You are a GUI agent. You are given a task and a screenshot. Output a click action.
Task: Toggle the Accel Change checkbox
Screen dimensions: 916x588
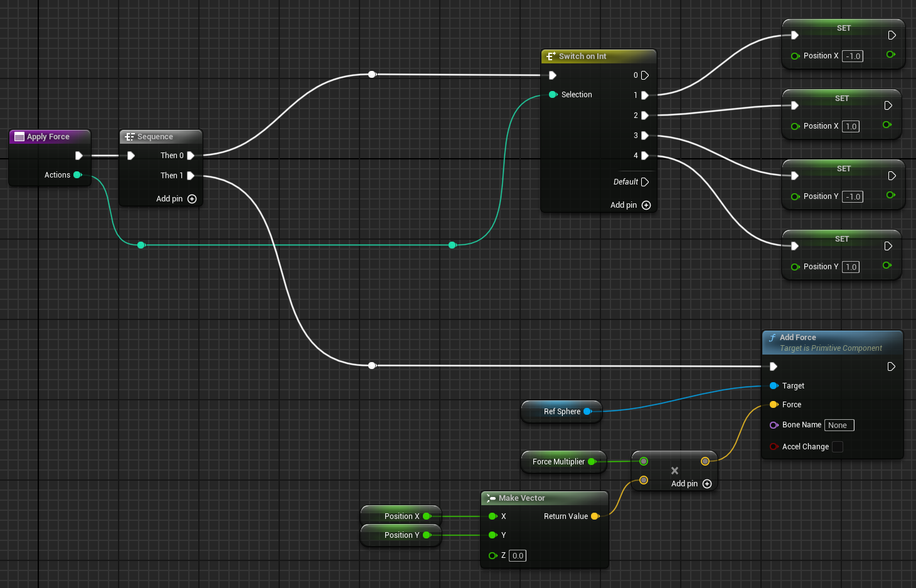click(838, 447)
